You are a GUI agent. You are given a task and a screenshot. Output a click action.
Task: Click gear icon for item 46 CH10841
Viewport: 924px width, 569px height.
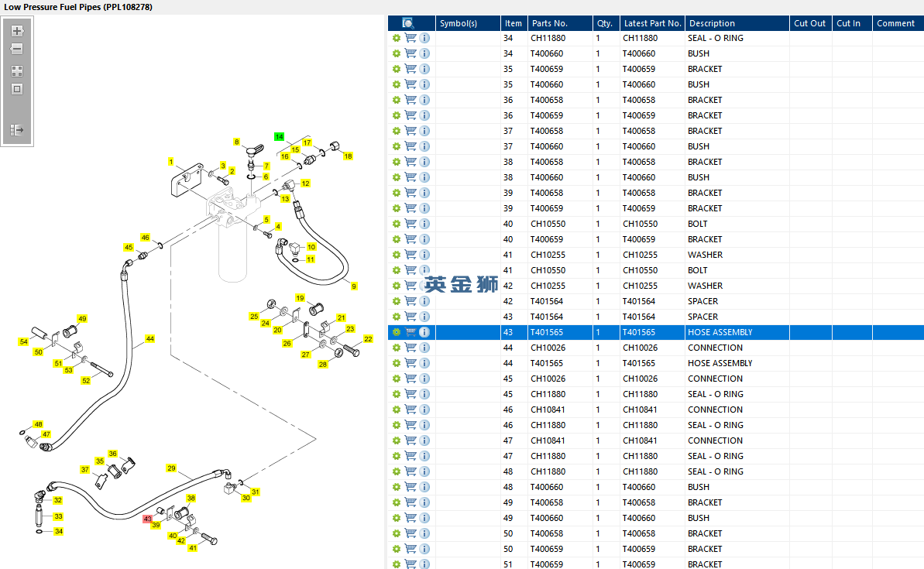pyautogui.click(x=397, y=410)
